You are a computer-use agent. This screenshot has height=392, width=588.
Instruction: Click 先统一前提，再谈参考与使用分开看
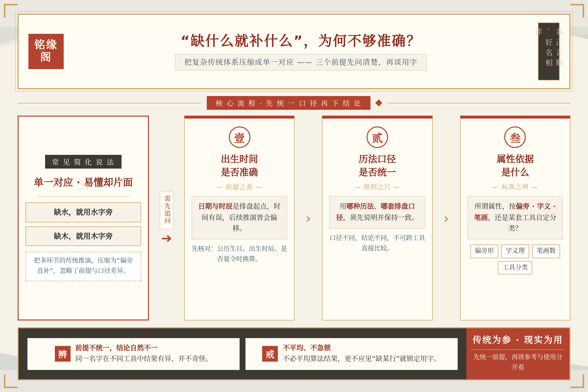[x=517, y=362]
